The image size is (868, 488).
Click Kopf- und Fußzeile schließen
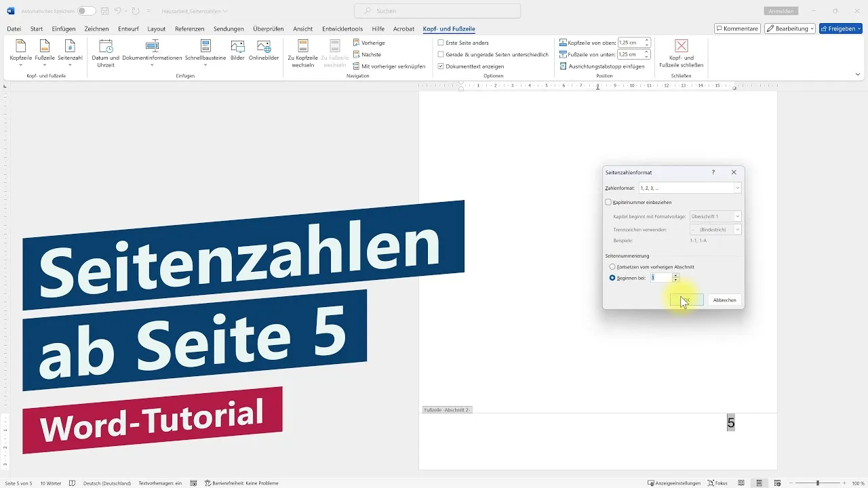tap(682, 54)
